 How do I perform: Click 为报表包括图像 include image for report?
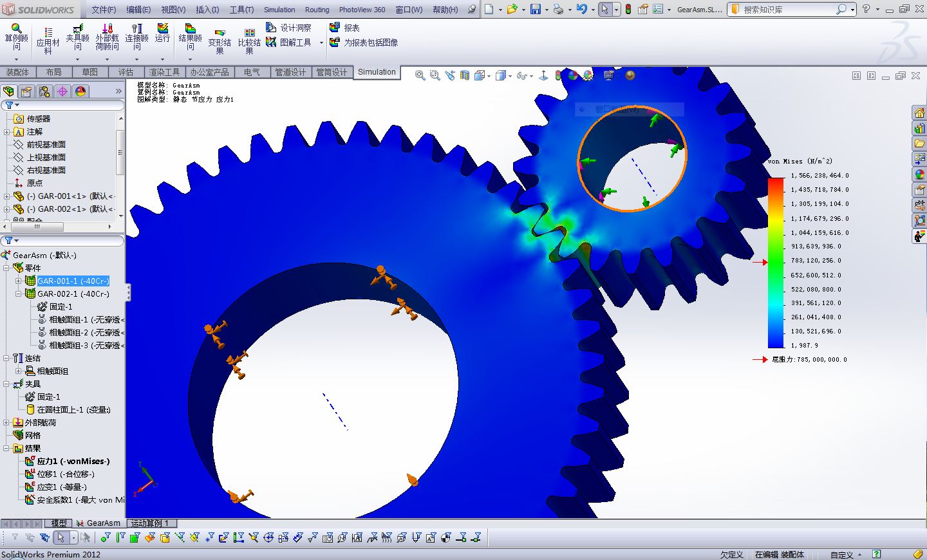364,42
